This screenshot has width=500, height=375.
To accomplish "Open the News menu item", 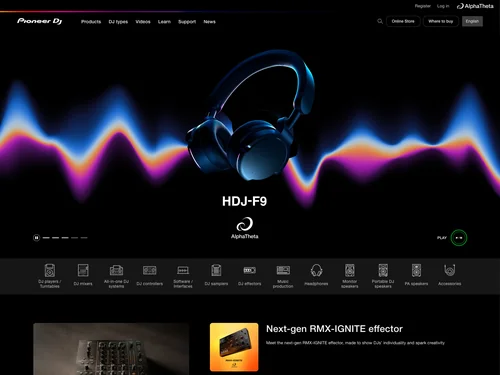I will [x=210, y=22].
